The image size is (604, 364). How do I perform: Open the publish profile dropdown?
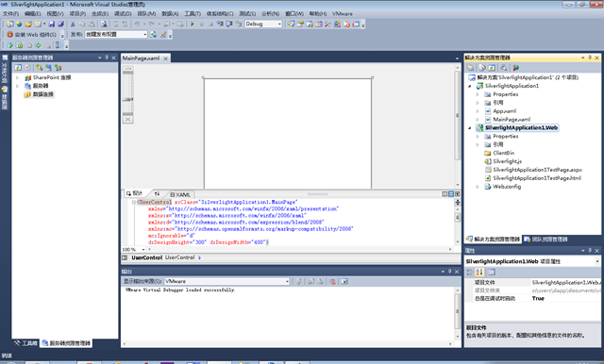144,34
